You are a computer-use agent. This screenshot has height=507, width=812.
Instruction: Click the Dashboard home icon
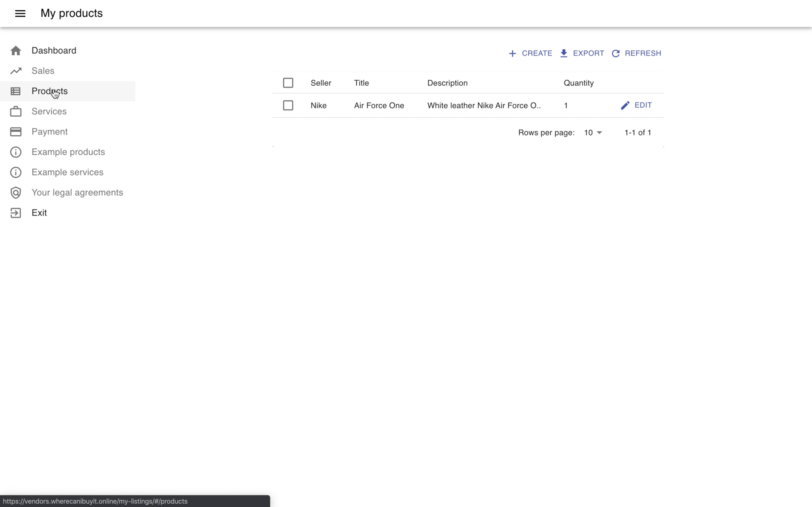16,51
